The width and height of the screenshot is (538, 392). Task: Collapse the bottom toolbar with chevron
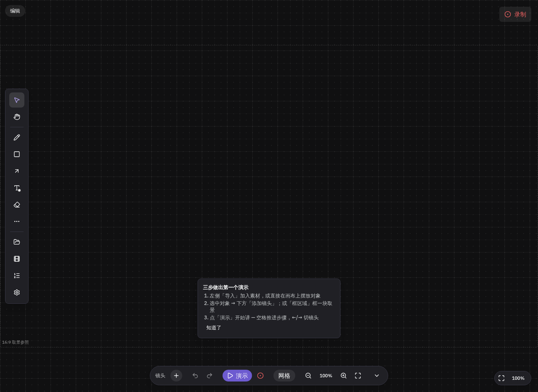[x=377, y=376]
